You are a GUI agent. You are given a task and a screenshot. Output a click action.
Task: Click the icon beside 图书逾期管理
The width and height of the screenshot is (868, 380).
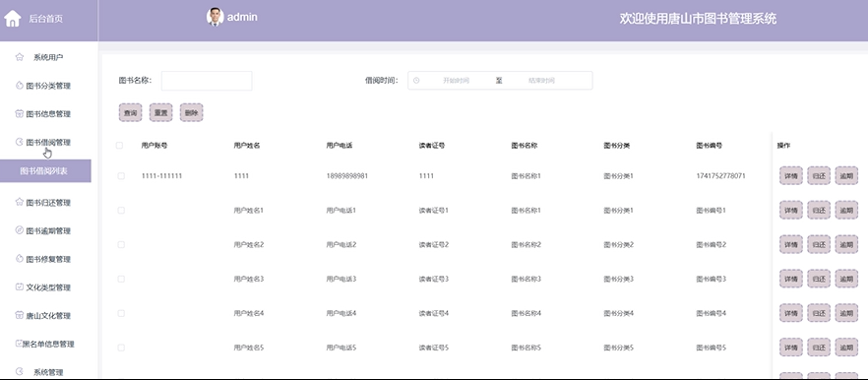20,230
